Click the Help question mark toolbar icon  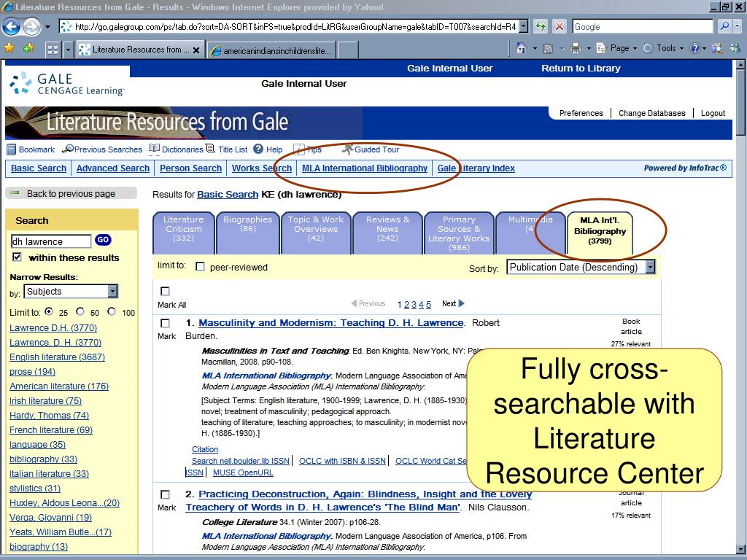click(x=695, y=48)
